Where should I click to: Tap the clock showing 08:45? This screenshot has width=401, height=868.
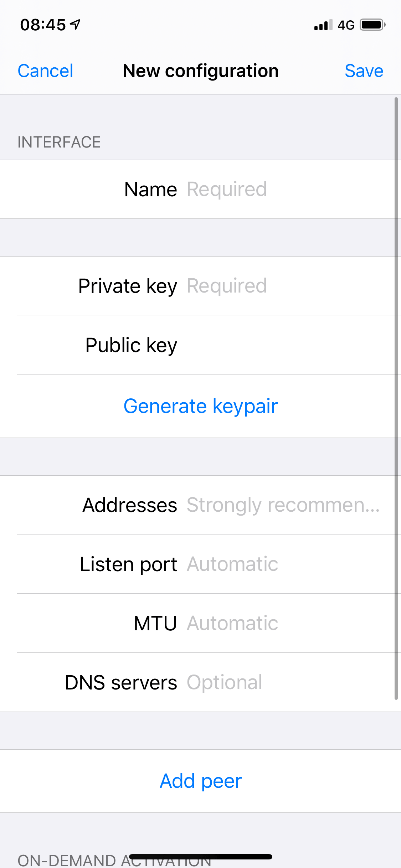43,25
